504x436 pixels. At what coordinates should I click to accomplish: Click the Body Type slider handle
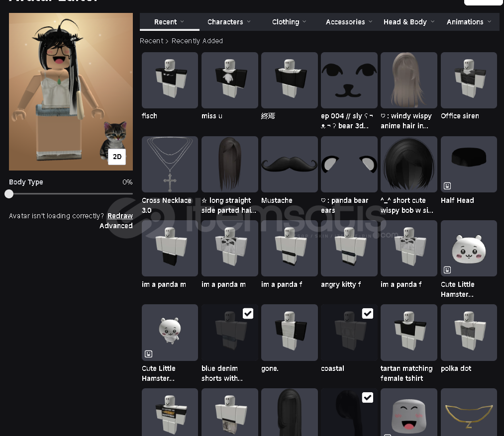(9, 194)
